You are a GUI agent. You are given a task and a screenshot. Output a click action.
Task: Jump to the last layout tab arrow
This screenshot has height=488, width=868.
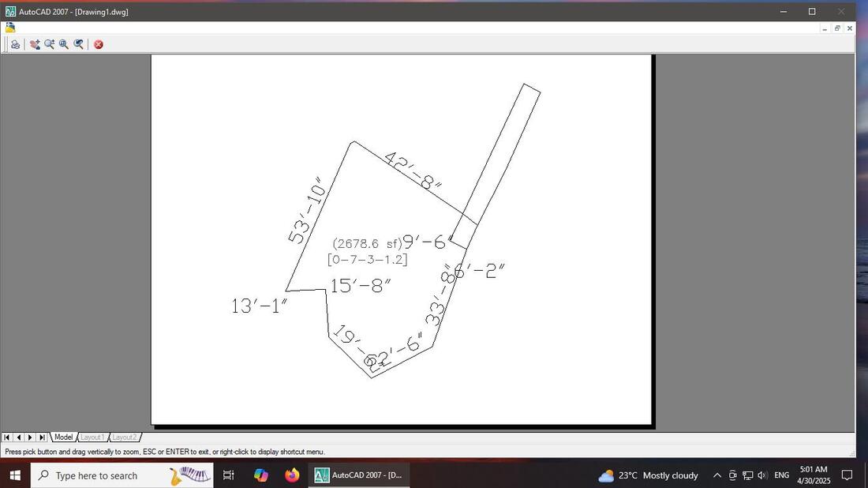(x=42, y=437)
